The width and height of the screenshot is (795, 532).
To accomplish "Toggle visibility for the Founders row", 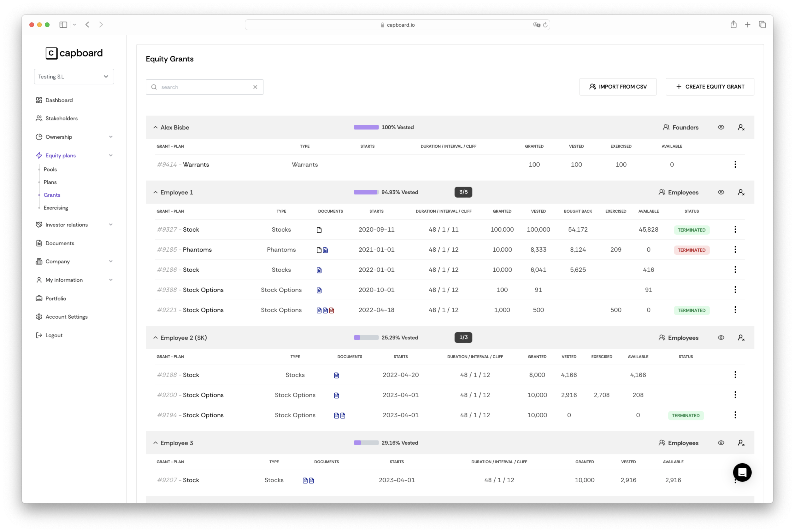I will click(721, 127).
